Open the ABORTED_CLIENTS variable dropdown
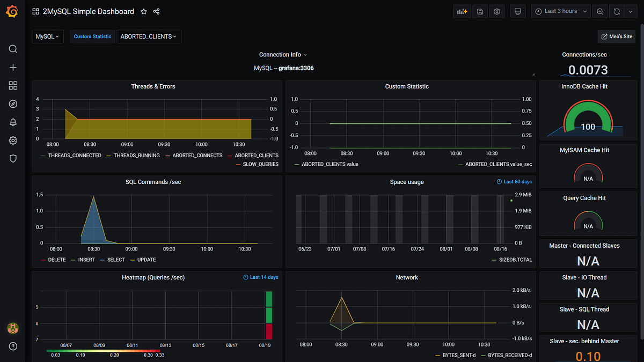 [x=149, y=36]
